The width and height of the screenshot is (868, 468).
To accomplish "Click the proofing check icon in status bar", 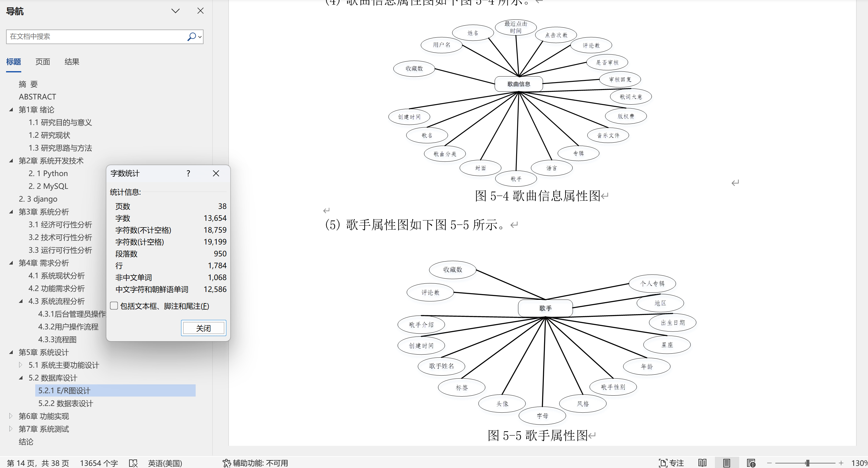I will [133, 463].
